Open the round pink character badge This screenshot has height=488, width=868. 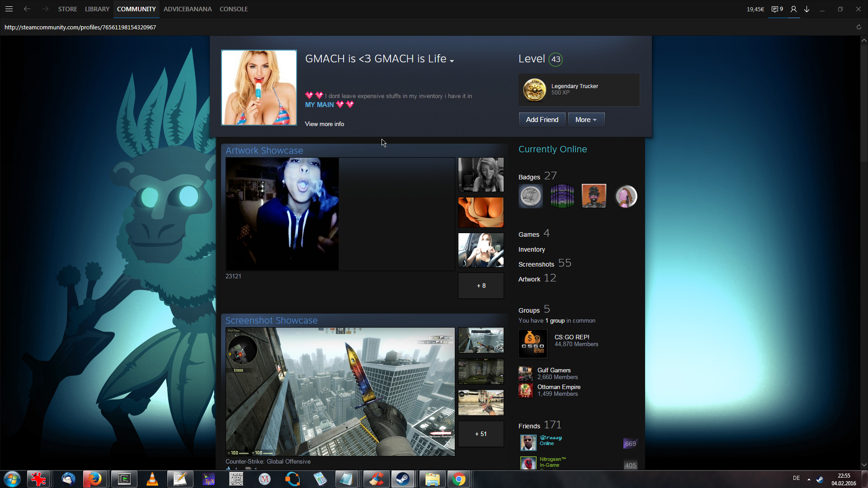pos(626,196)
